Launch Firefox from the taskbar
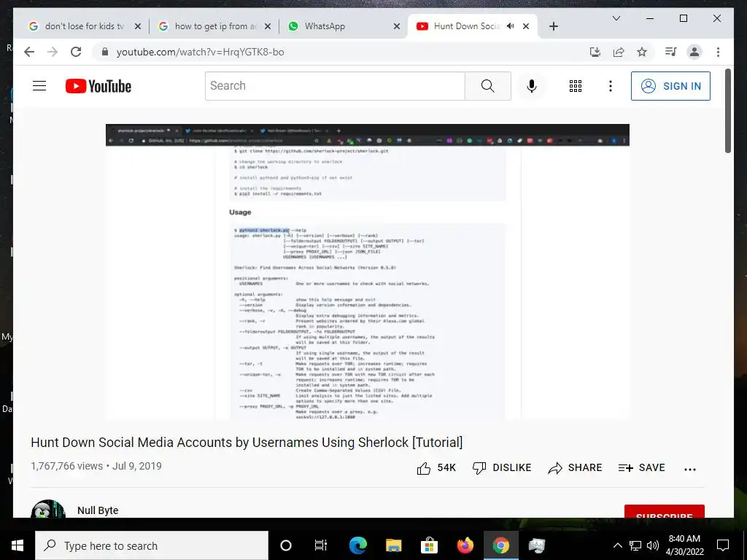Viewport: 747px width, 560px height. 465,545
